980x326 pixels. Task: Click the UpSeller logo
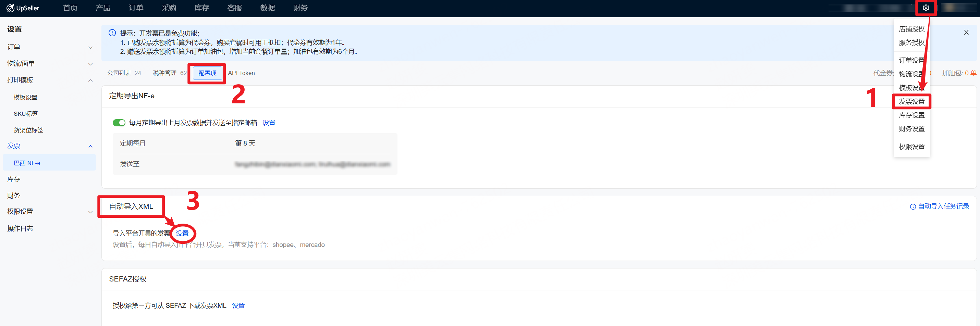[23, 8]
